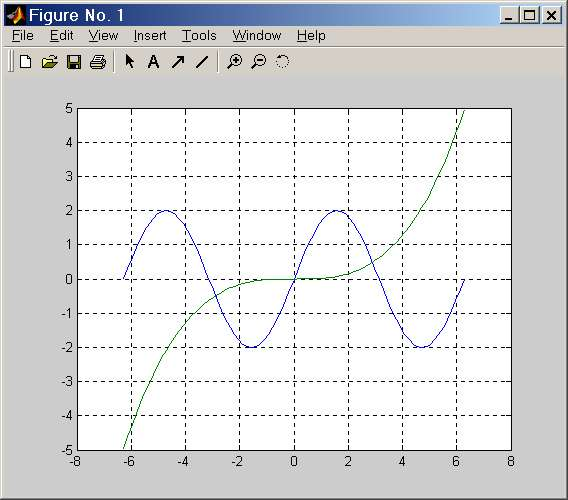Open the Help menu

[x=311, y=36]
